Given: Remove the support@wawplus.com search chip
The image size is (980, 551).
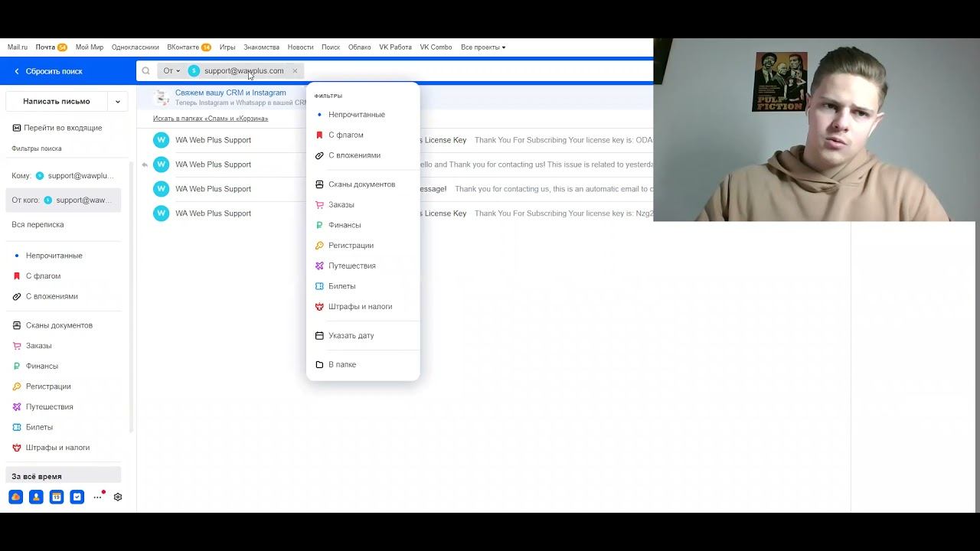Looking at the screenshot, I should 295,71.
